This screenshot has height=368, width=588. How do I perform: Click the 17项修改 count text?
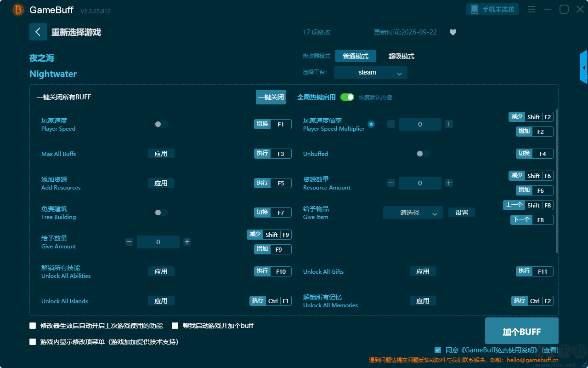pyautogui.click(x=317, y=32)
